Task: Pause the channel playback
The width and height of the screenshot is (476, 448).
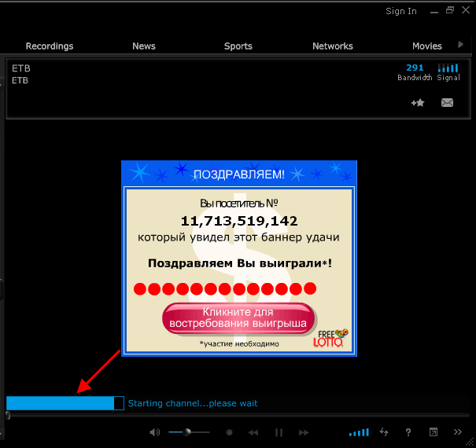Action: [279, 432]
